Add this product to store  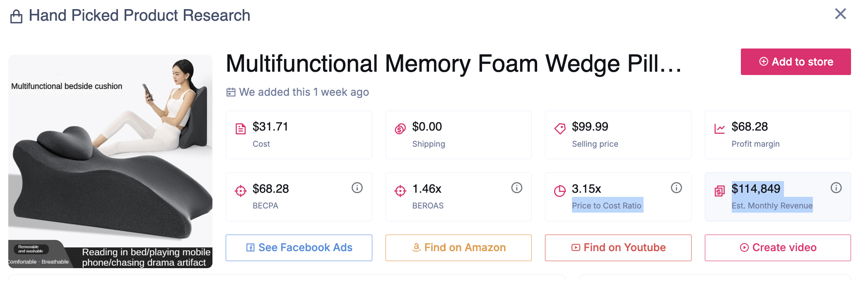[x=796, y=62]
